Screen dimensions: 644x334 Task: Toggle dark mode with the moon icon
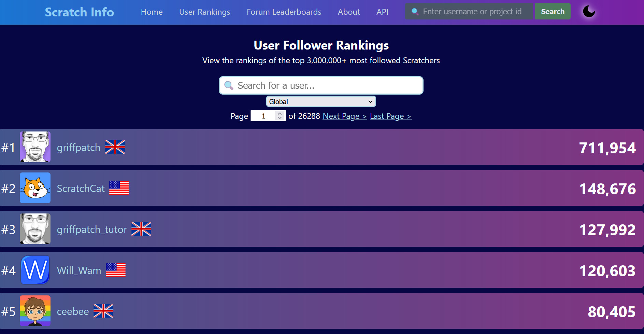[589, 12]
